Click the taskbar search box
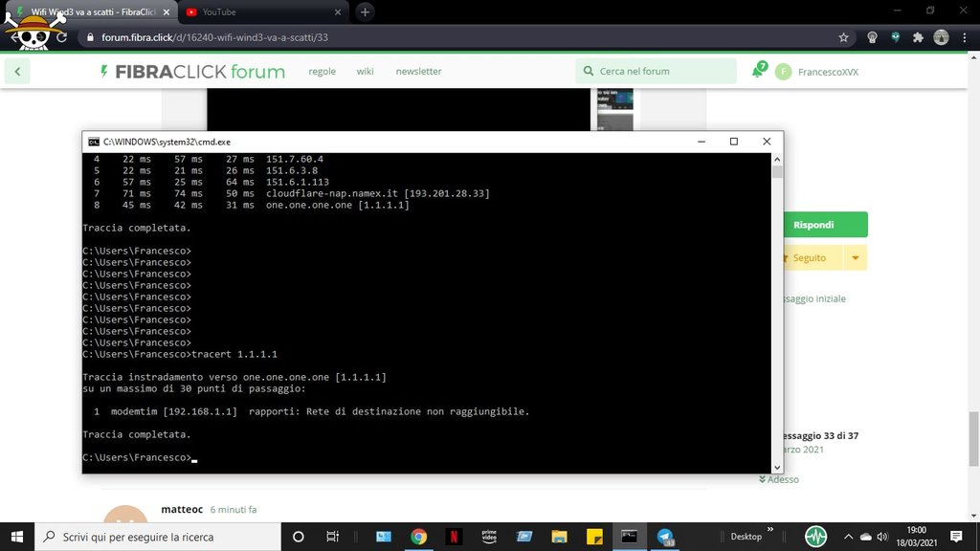980x551 pixels. tap(158, 537)
